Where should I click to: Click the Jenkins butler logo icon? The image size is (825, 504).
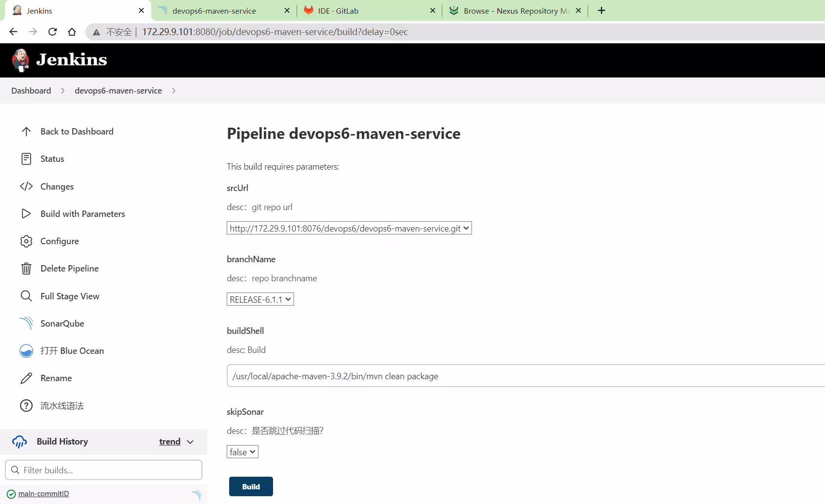click(x=20, y=60)
